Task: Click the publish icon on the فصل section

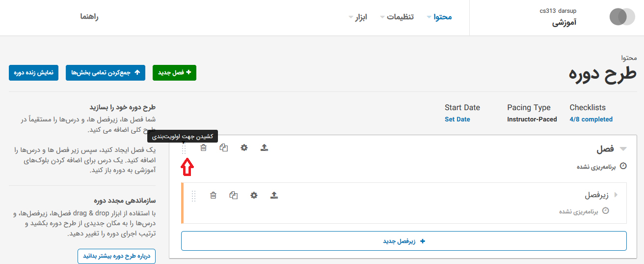Action: (265, 147)
